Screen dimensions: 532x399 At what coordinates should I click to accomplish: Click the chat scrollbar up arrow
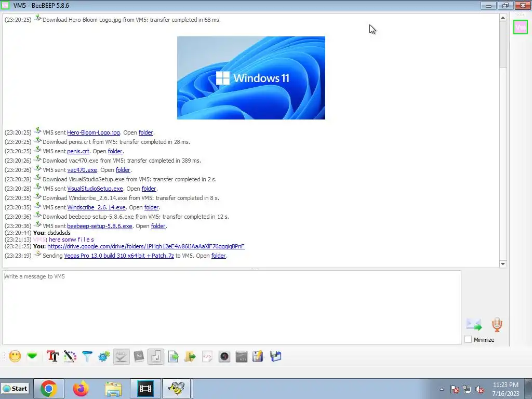point(503,18)
